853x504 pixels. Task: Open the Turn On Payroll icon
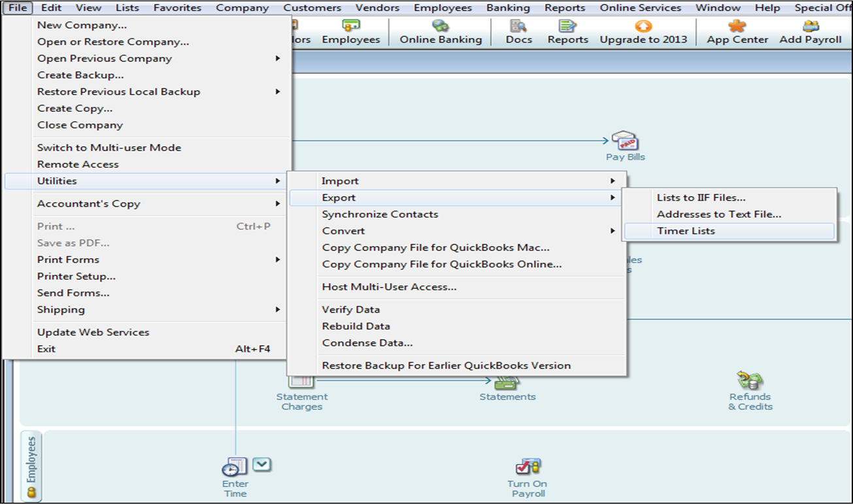click(527, 467)
